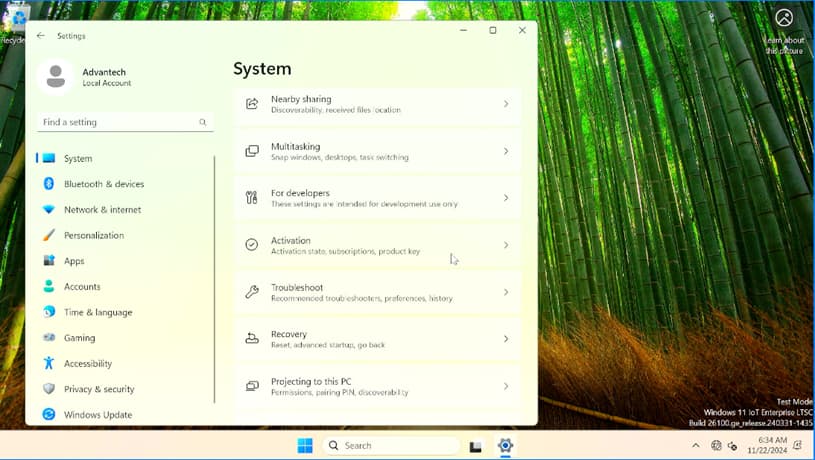Image resolution: width=815 pixels, height=460 pixels.
Task: Click the Find a setting search box
Action: click(x=125, y=122)
